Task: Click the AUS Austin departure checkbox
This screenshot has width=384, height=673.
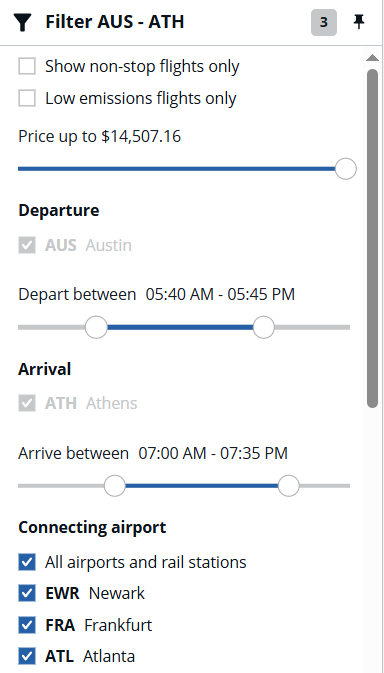Action: (x=27, y=245)
